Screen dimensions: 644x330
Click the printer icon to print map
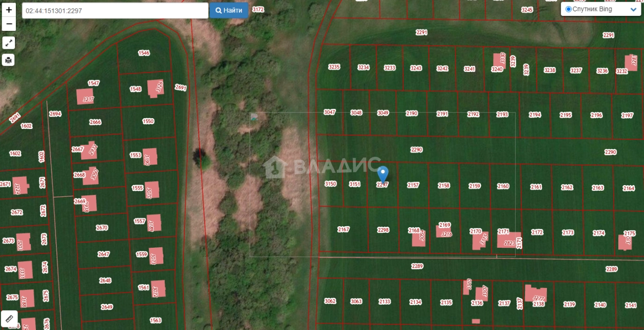[x=9, y=60]
